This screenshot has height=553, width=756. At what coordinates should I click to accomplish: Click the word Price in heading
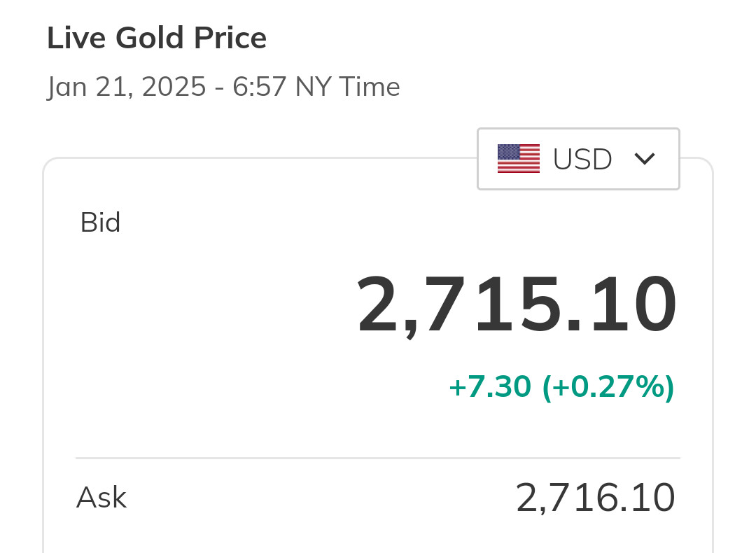click(232, 38)
